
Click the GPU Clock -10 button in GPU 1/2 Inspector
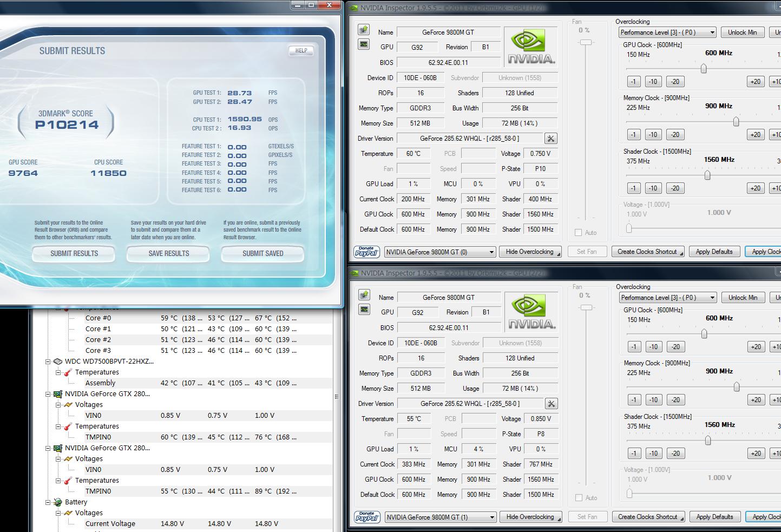pyautogui.click(x=653, y=82)
